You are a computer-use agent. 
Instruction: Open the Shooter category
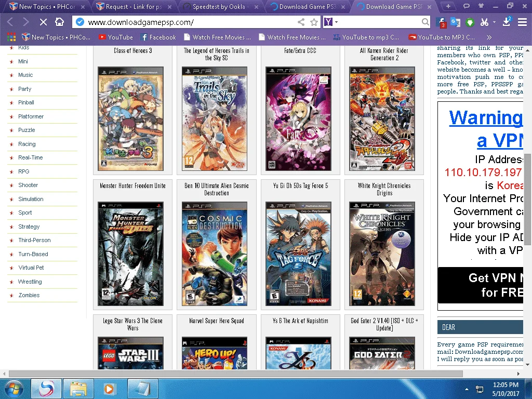(x=28, y=185)
